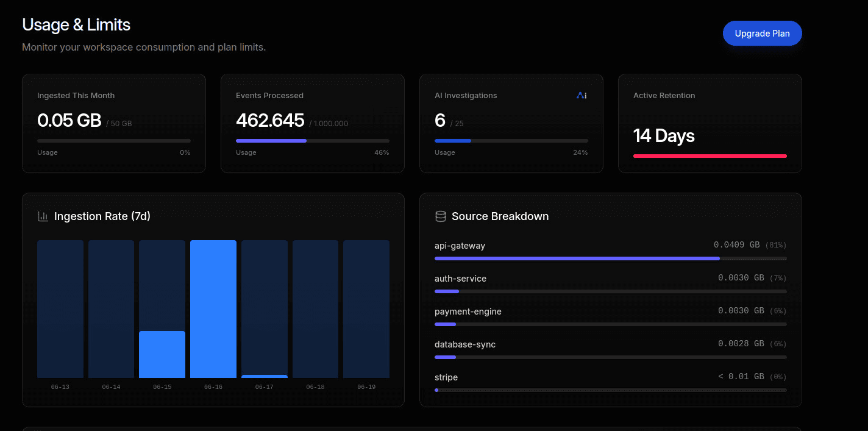Click the auth-service source usage bar
The height and width of the screenshot is (431, 868).
(611, 291)
